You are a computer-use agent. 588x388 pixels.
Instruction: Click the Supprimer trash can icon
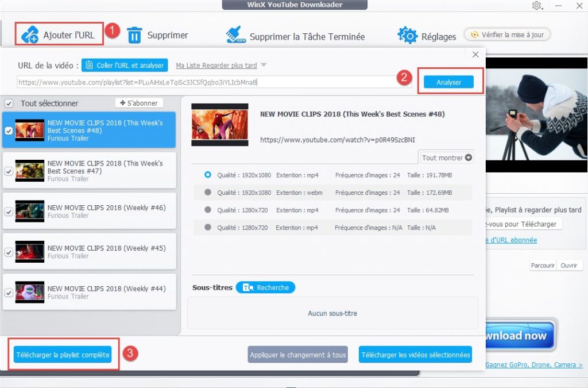(x=134, y=35)
